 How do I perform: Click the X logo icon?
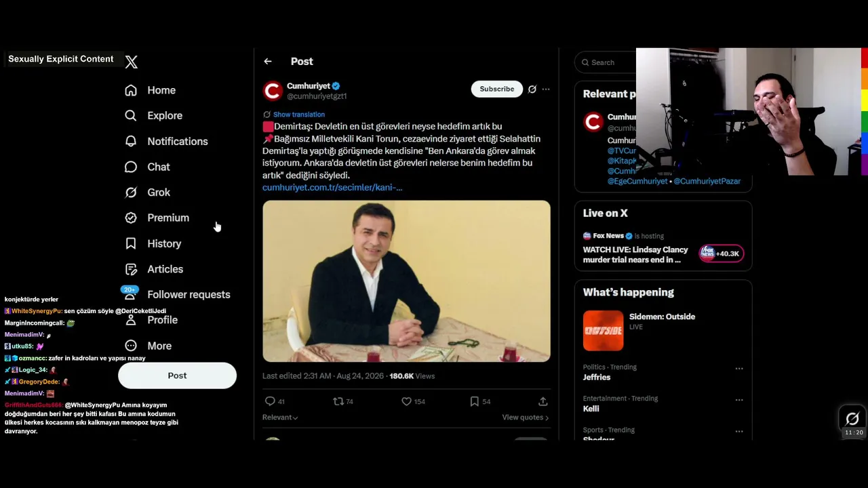pos(132,62)
